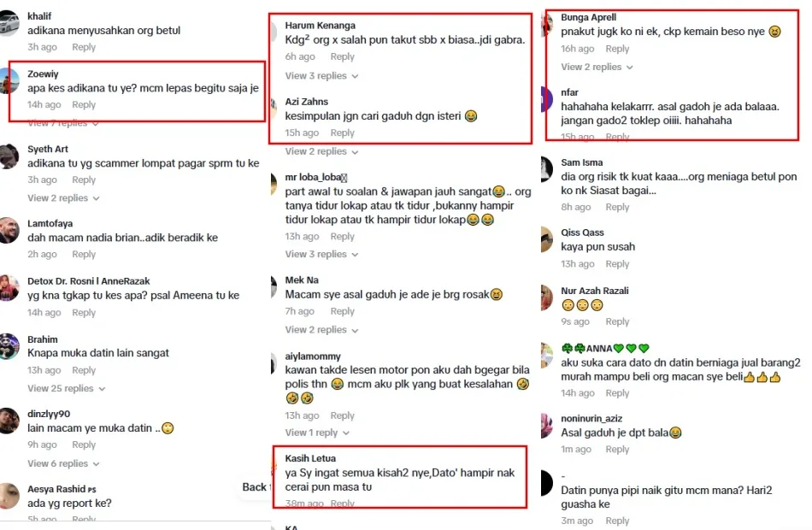The width and height of the screenshot is (812, 530).
Task: Reply to Sam Isma's comment
Action: click(617, 207)
